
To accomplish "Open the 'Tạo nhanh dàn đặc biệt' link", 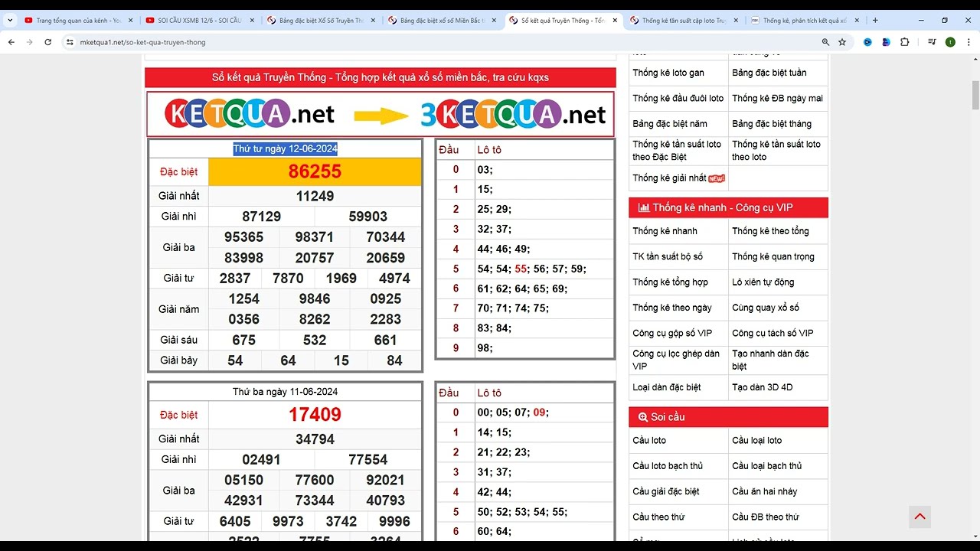I will point(770,360).
